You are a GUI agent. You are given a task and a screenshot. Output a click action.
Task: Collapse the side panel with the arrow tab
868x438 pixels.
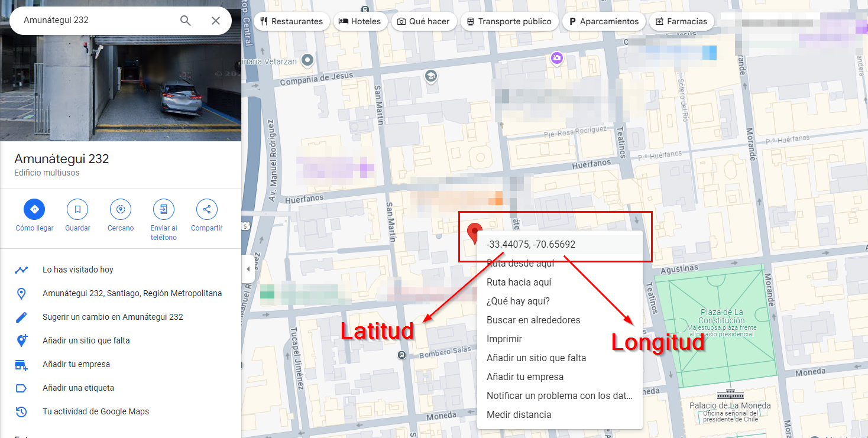pyautogui.click(x=248, y=269)
